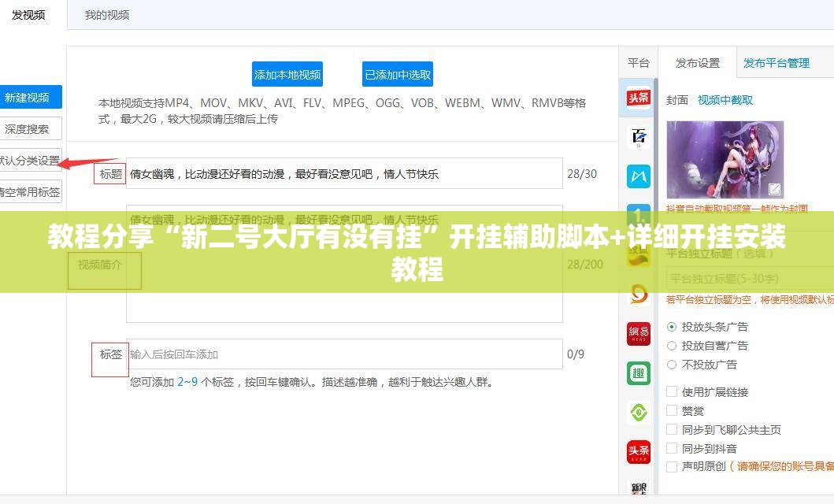Click the 平台 column header tab
Image resolution: width=834 pixels, height=504 pixels.
[638, 63]
